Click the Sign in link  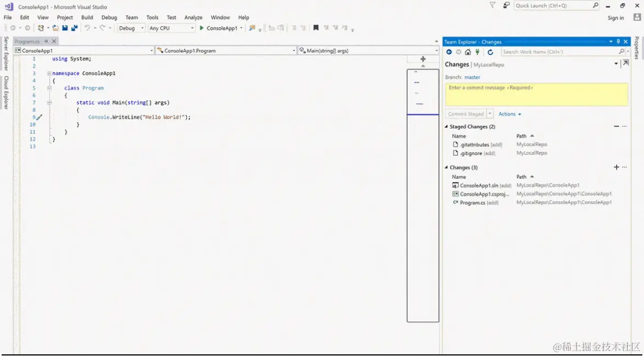(615, 18)
